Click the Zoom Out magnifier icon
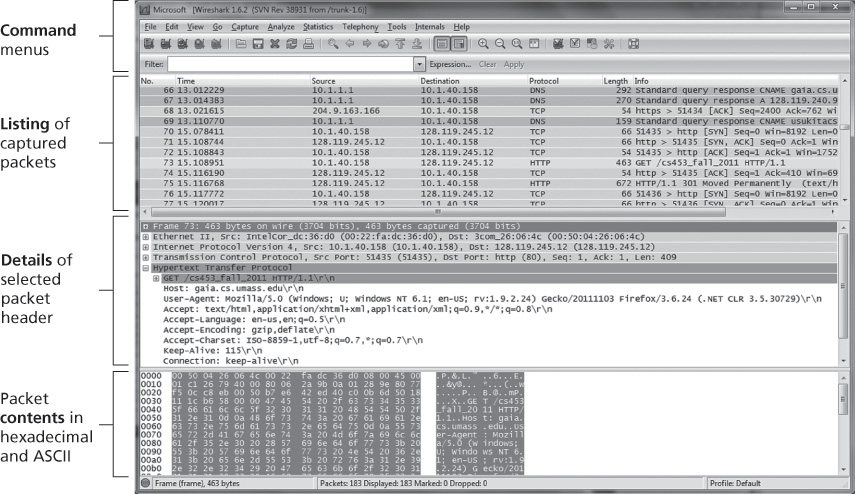The height and width of the screenshot is (494, 855). click(x=501, y=44)
